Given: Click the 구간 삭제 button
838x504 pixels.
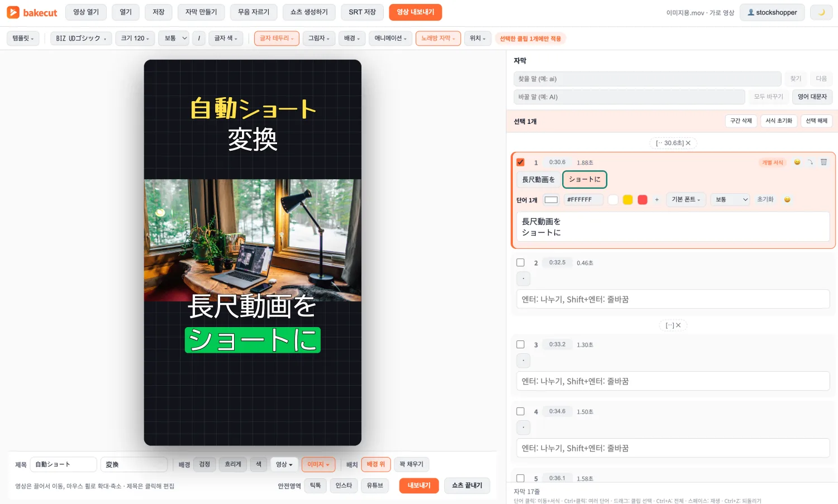Looking at the screenshot, I should point(741,121).
